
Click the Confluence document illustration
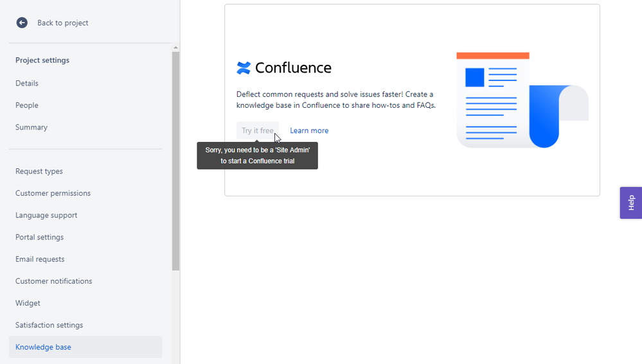tap(522, 100)
